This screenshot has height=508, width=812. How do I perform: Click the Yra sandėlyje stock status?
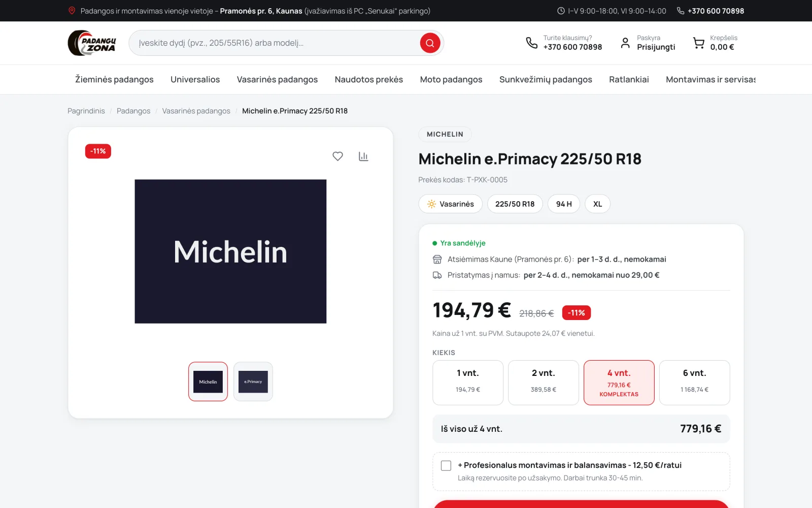tap(459, 243)
